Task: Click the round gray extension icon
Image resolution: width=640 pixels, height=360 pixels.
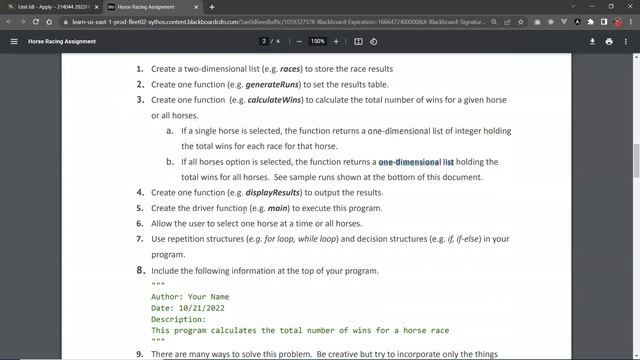Action: point(551,22)
